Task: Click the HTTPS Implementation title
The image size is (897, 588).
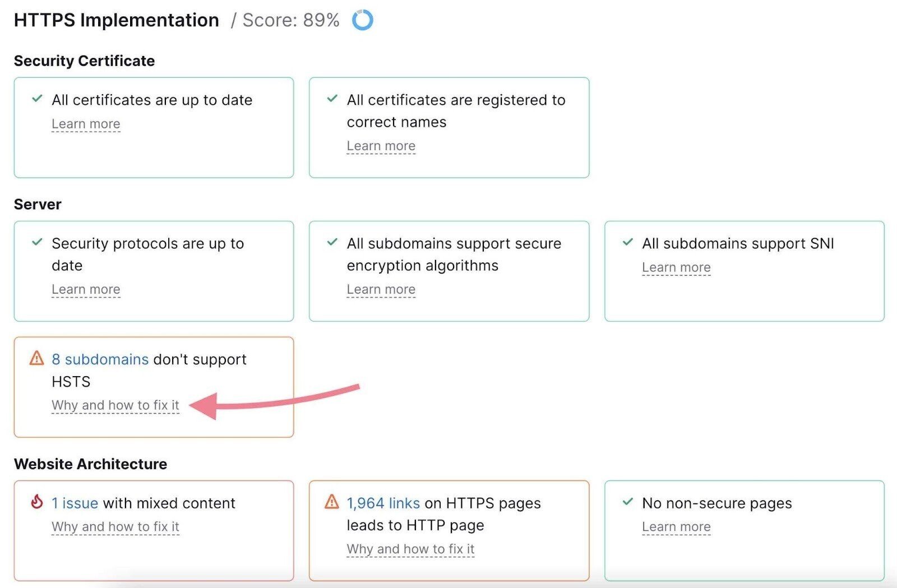Action: pyautogui.click(x=117, y=20)
